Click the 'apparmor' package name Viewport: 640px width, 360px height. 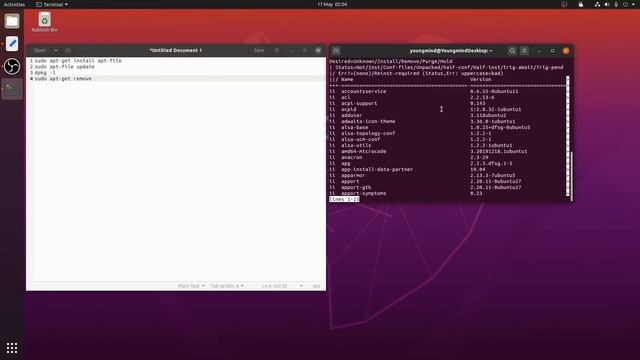click(353, 175)
